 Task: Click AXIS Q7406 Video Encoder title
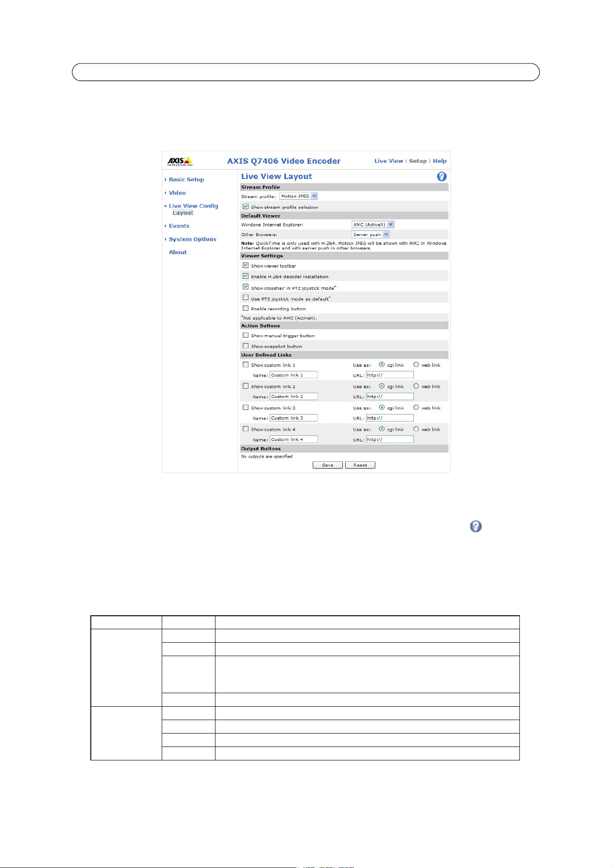pos(284,161)
